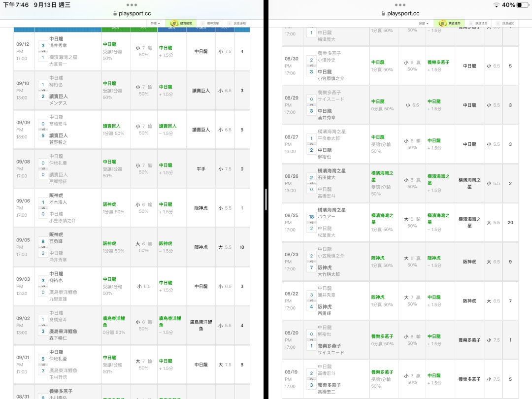The height and width of the screenshot is (399, 532).
Task: Expand the account dropdown arrow in the right window toolbar
Action: click(x=427, y=24)
